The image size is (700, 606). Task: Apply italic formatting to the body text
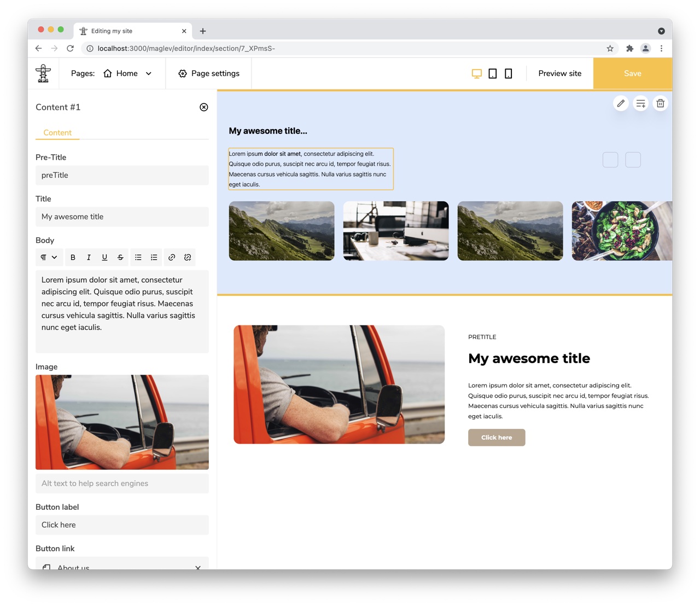coord(89,257)
